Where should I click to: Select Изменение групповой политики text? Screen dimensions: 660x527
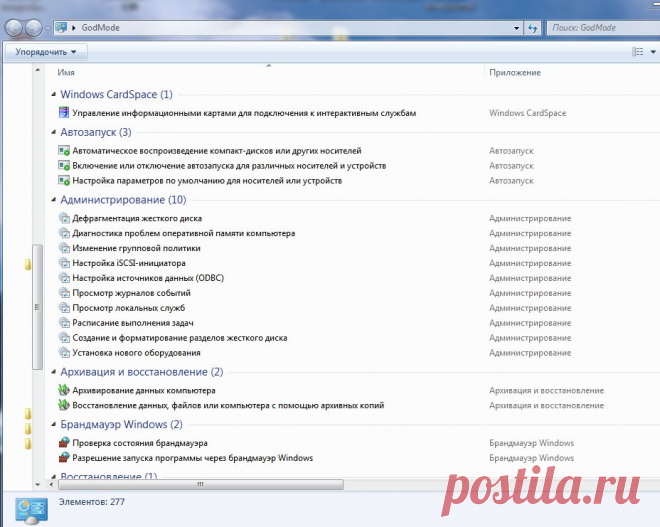[136, 248]
